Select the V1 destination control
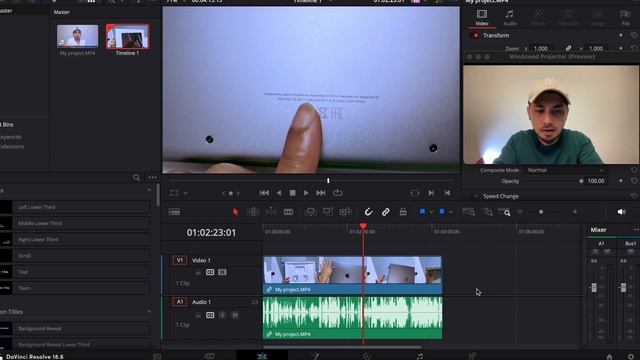Image resolution: width=640 pixels, height=360 pixels. [180, 260]
